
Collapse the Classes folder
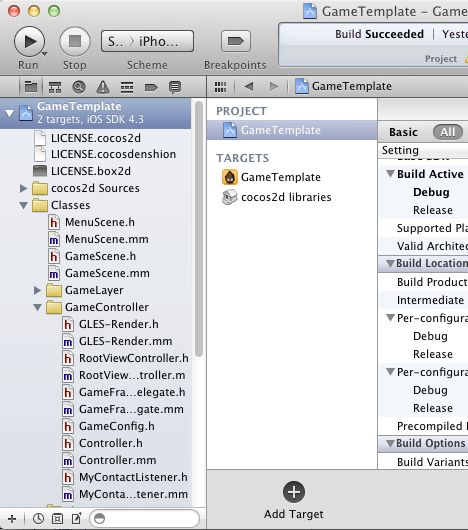coord(23,205)
